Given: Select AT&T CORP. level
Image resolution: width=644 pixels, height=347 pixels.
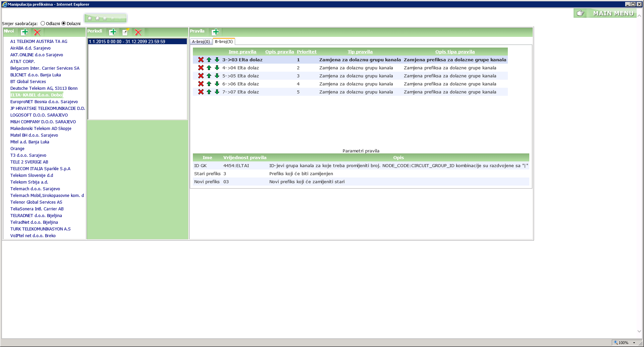Looking at the screenshot, I should [x=22, y=62].
